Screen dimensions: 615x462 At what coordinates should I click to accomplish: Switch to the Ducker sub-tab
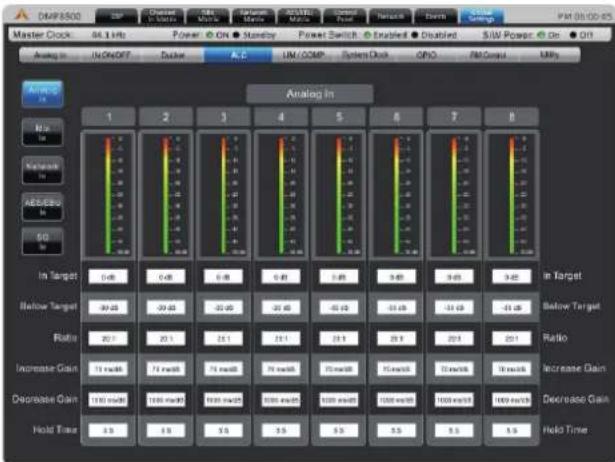tap(173, 55)
